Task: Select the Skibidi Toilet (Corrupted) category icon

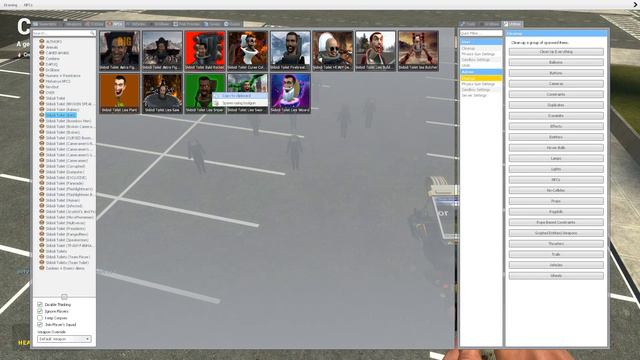Action: [42, 166]
